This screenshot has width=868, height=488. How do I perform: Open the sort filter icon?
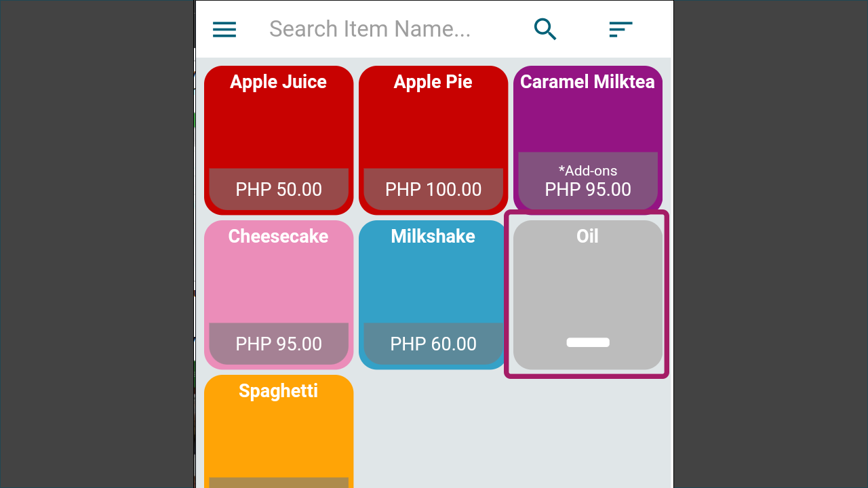pyautogui.click(x=620, y=29)
